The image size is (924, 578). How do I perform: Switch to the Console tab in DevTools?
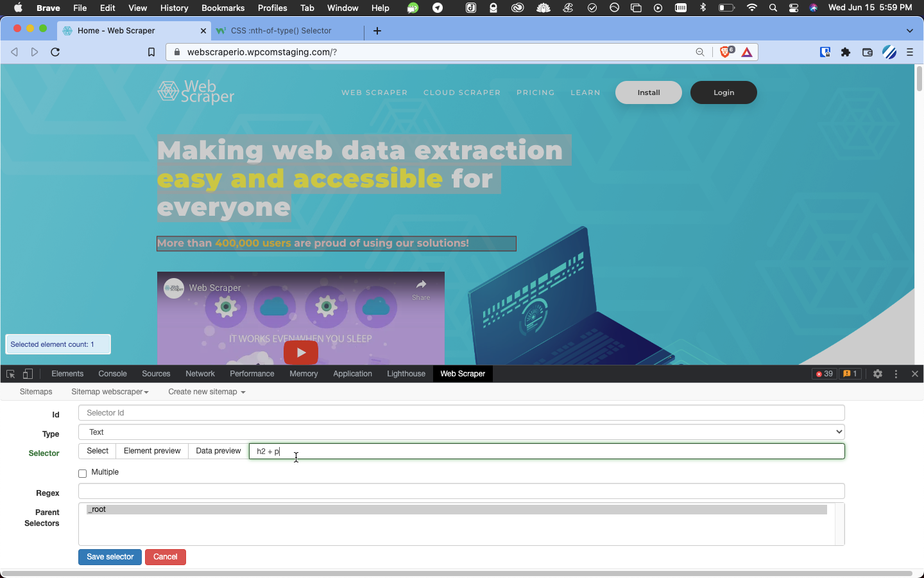pos(112,374)
